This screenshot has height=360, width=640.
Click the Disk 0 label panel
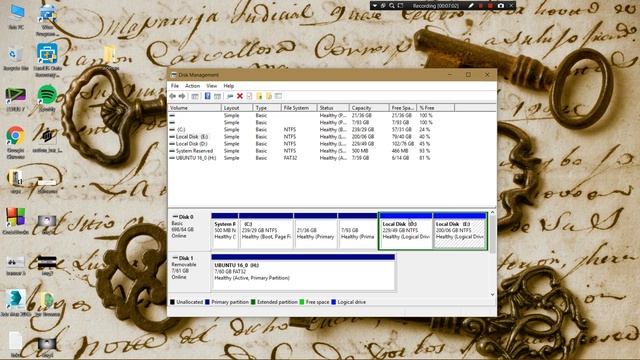click(189, 231)
